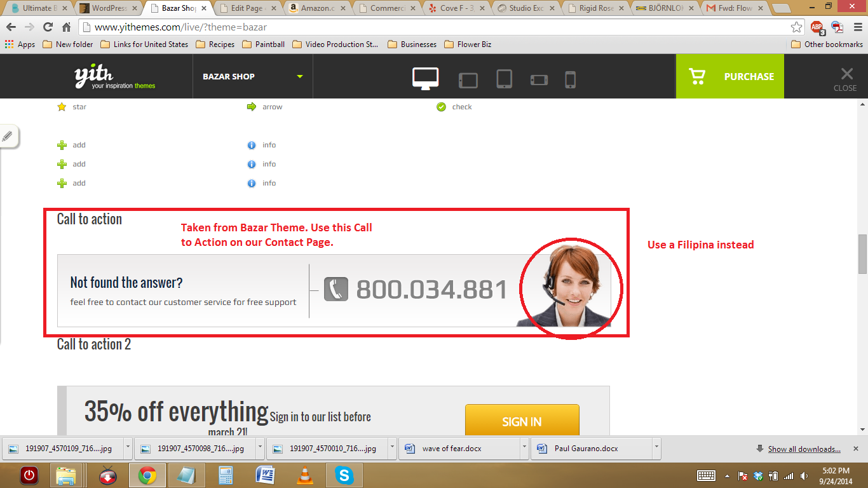868x488 pixels.
Task: Open the Edit Page browser tab
Action: point(247,8)
